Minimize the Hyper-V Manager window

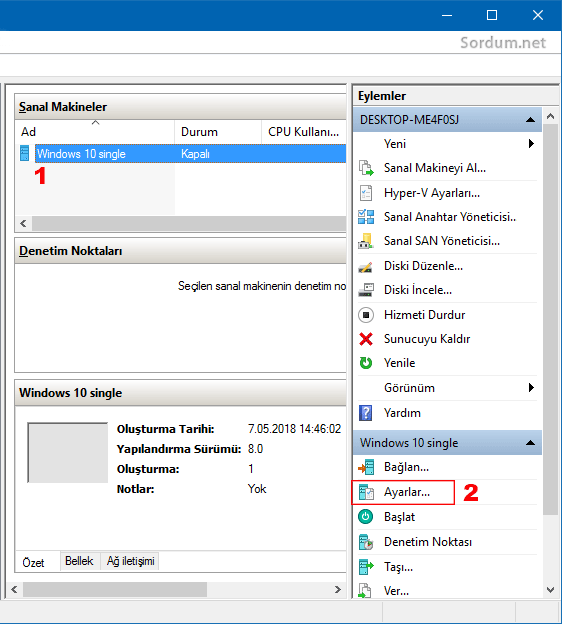pos(447,15)
